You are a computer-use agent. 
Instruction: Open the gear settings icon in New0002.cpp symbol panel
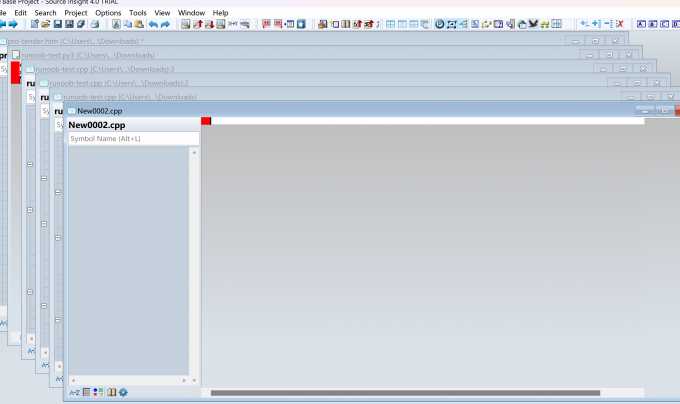click(x=123, y=392)
